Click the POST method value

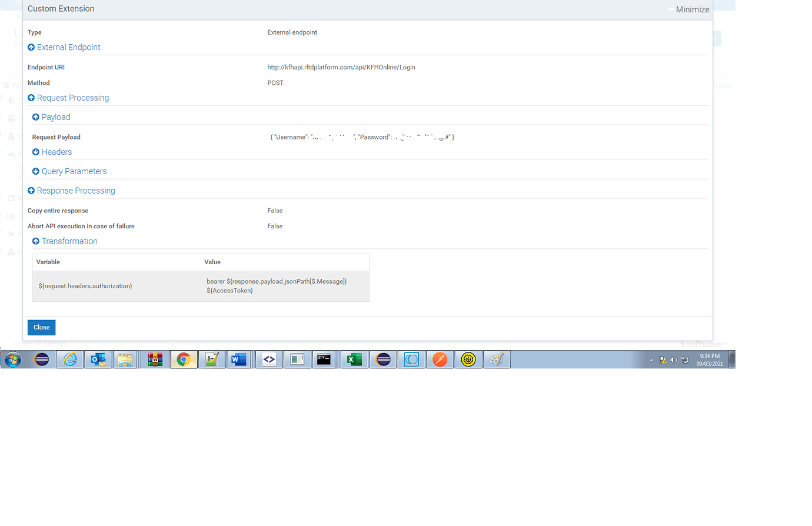(275, 83)
